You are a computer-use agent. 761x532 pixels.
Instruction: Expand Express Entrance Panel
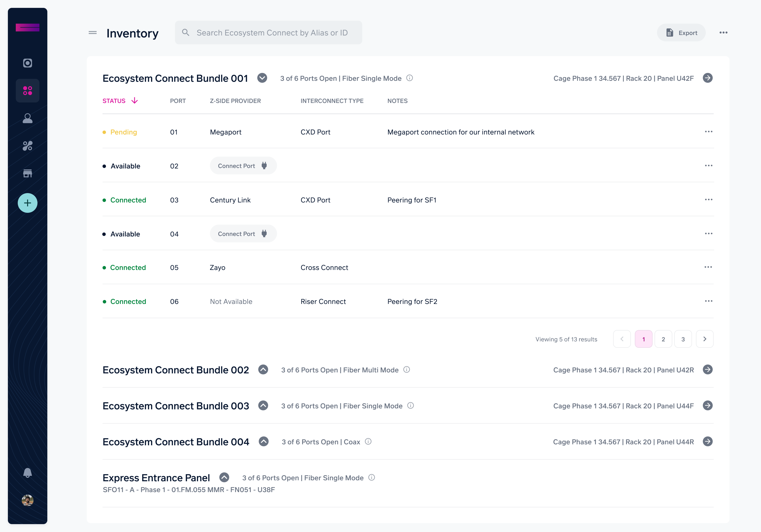(225, 477)
